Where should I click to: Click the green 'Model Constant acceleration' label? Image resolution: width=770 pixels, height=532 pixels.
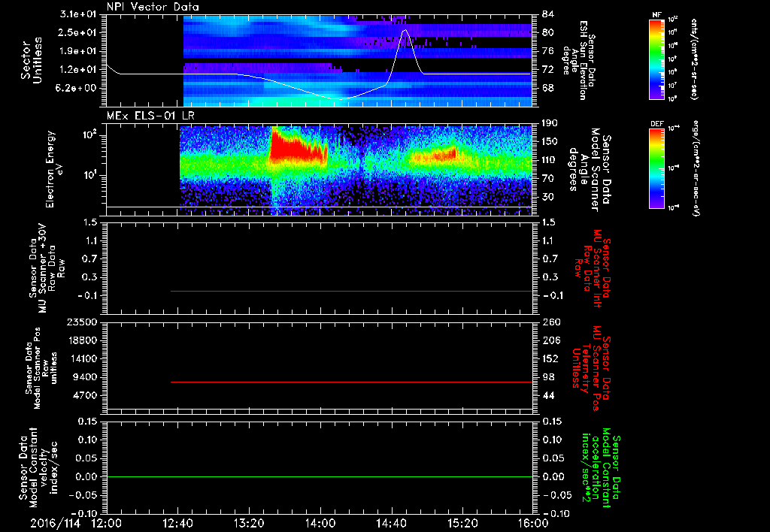[x=601, y=469]
